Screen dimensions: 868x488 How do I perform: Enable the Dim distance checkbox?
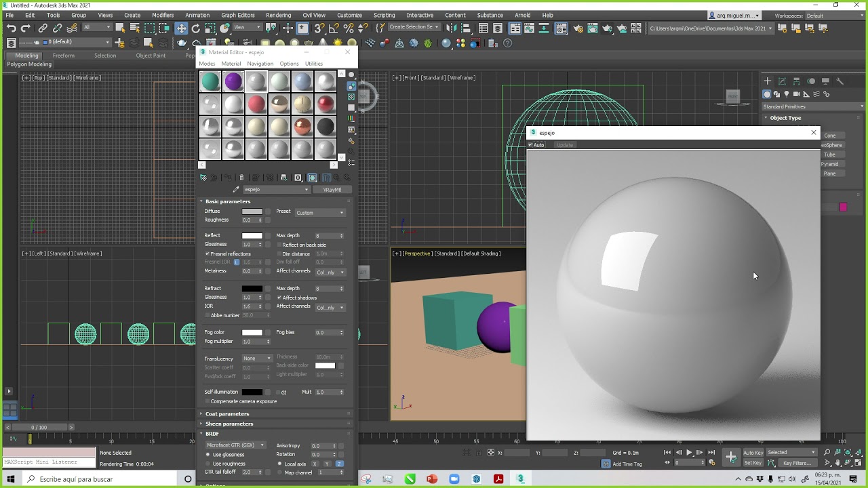click(x=279, y=253)
